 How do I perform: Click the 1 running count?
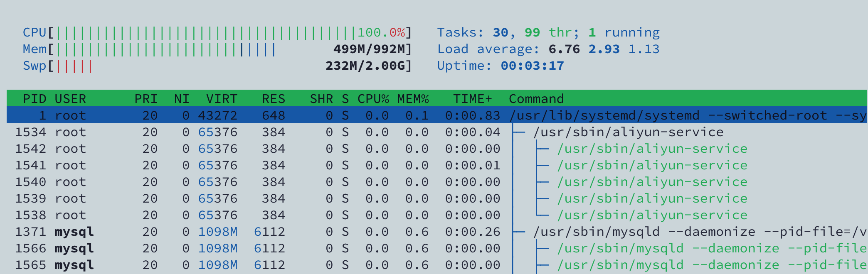[x=624, y=32]
